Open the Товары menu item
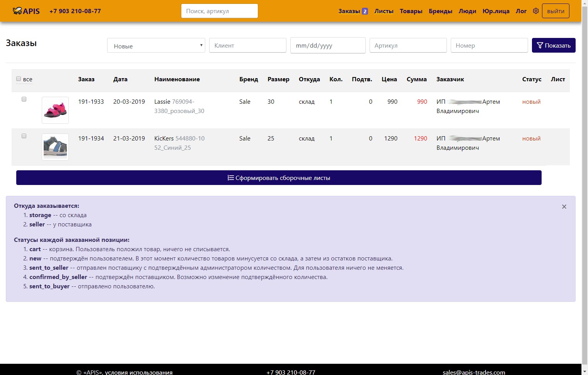The height and width of the screenshot is (375, 588). (411, 11)
